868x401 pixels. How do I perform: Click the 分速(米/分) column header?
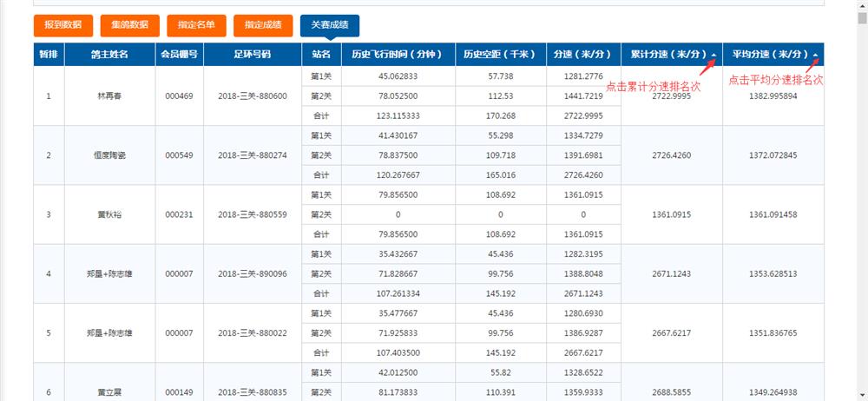pyautogui.click(x=582, y=55)
